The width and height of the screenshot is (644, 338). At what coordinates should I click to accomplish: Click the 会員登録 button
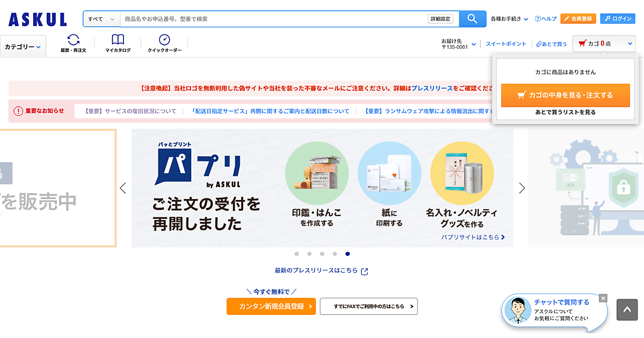(578, 18)
